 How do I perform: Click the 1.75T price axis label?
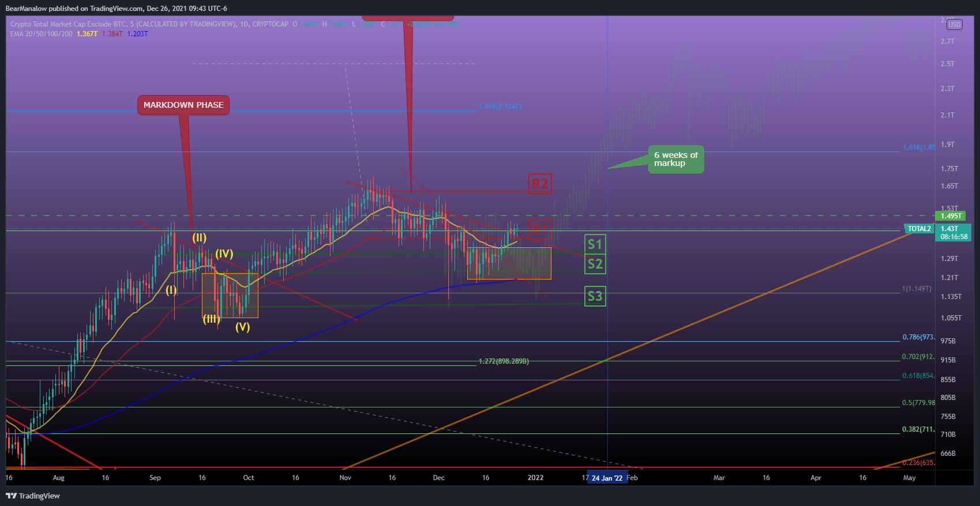[949, 169]
